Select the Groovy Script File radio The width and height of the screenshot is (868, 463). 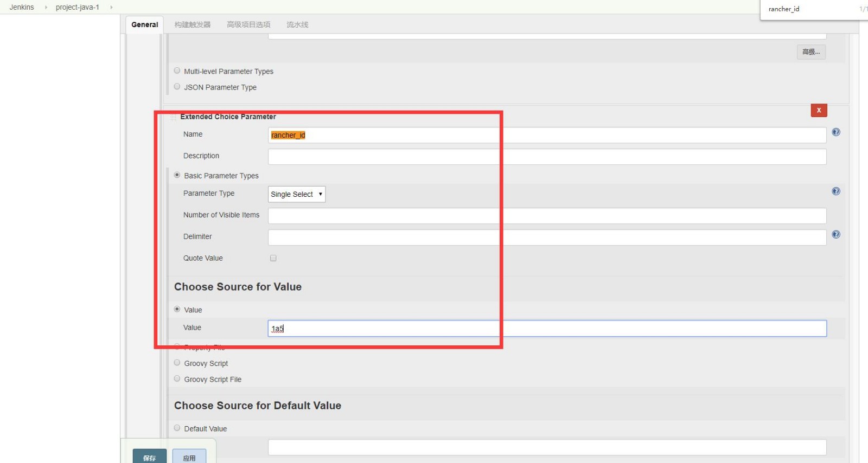tap(177, 378)
